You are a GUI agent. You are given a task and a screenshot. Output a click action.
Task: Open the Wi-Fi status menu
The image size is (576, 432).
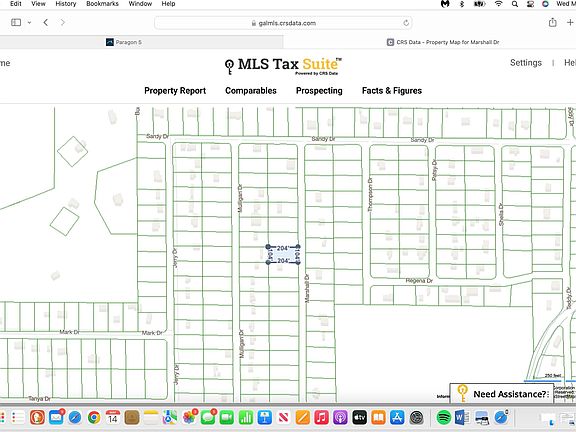coord(498,4)
